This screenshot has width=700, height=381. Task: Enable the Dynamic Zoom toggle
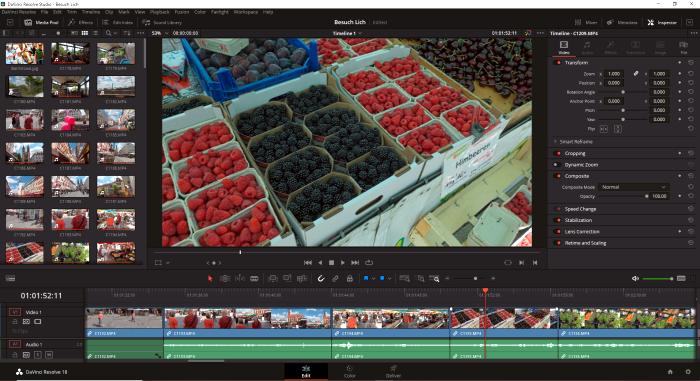(557, 164)
